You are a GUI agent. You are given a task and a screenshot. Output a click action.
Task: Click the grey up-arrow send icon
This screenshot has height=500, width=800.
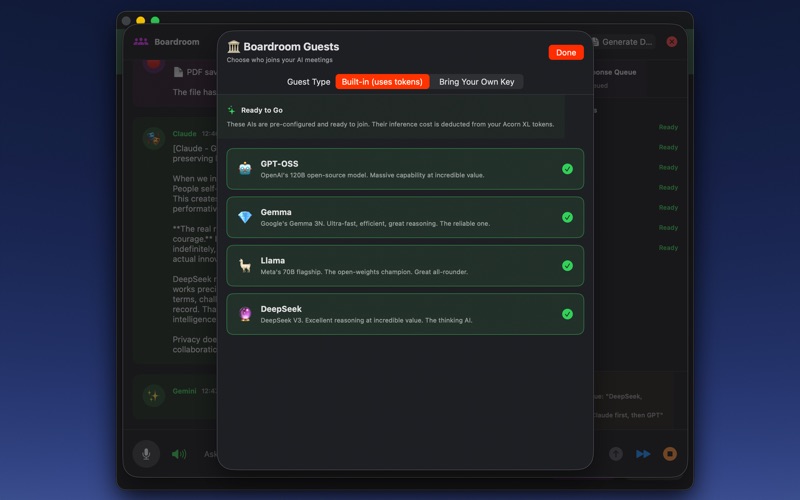(616, 454)
